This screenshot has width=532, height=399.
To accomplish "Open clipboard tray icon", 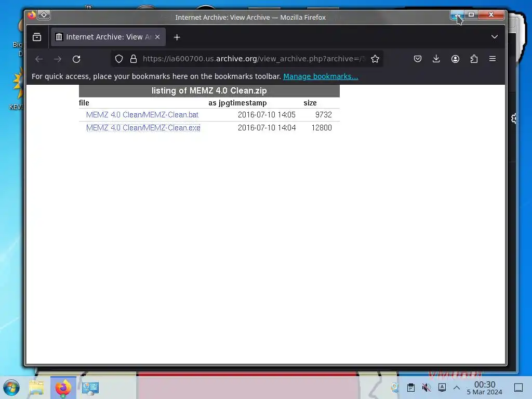I will coord(410,388).
